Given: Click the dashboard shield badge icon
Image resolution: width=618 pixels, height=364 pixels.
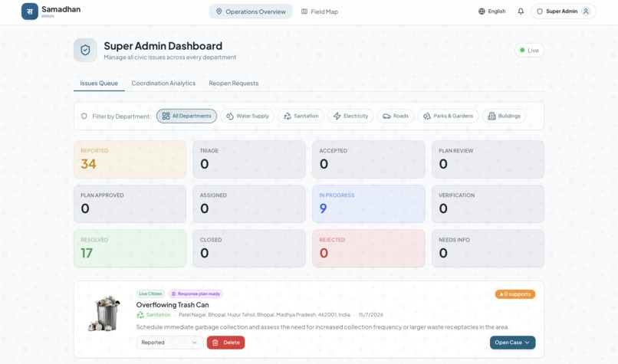Looking at the screenshot, I should [85, 50].
